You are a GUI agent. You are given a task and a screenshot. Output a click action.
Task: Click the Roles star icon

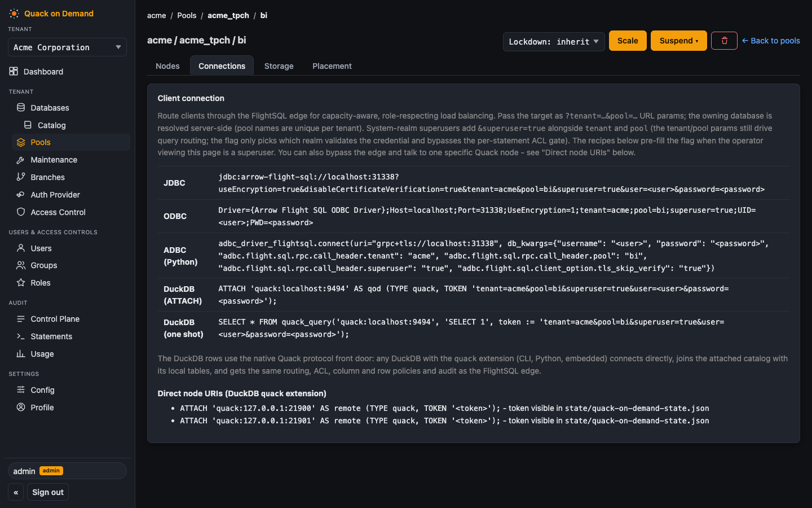coord(21,283)
